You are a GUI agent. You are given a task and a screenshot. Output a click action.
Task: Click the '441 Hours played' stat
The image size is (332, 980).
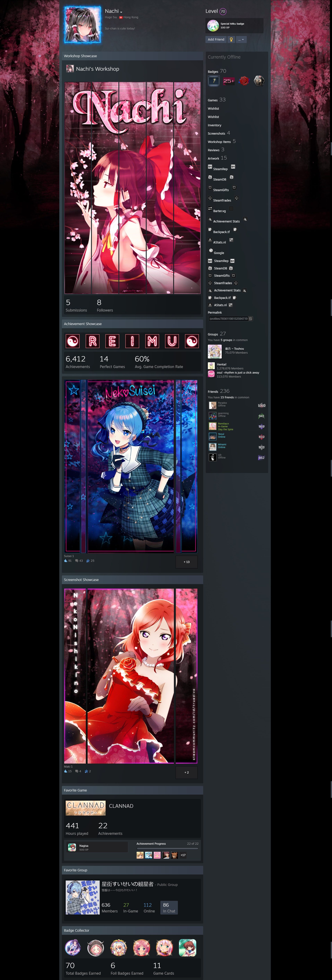77,829
